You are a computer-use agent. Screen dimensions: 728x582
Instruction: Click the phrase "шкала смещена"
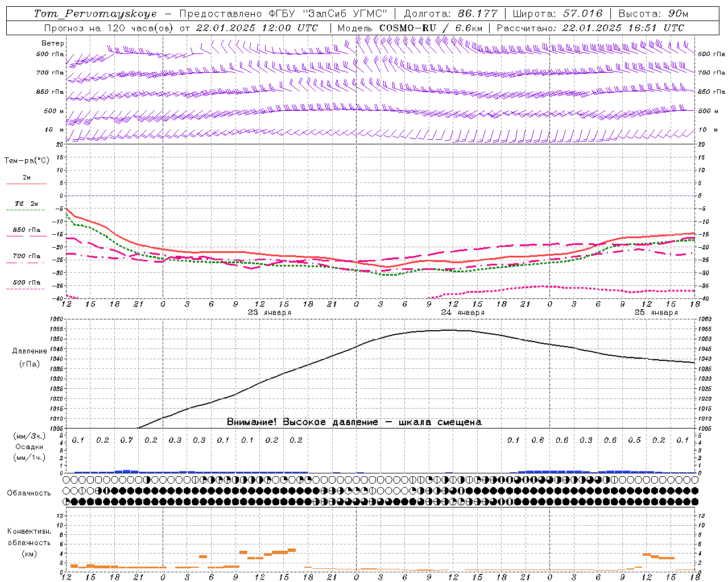coord(440,422)
